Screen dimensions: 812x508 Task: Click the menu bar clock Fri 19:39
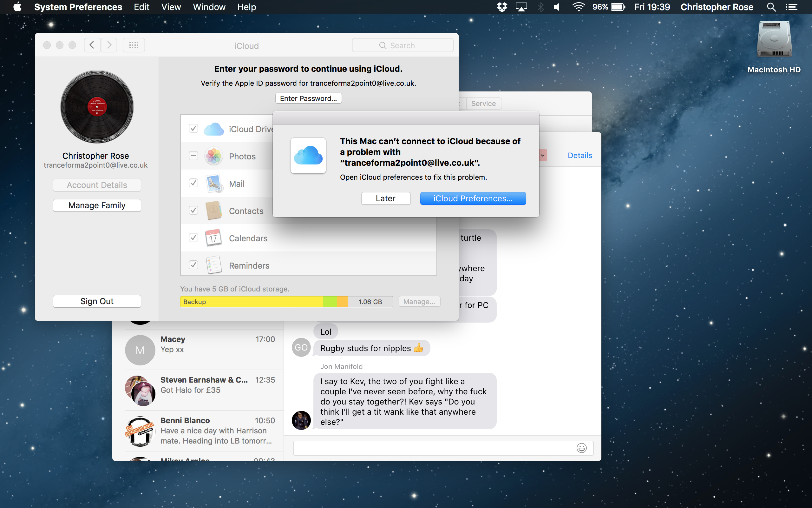[x=652, y=7]
